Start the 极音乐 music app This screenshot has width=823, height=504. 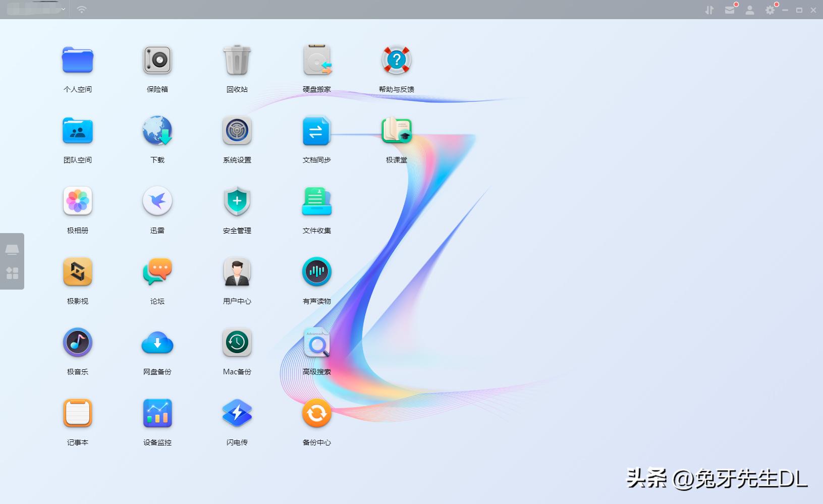78,343
